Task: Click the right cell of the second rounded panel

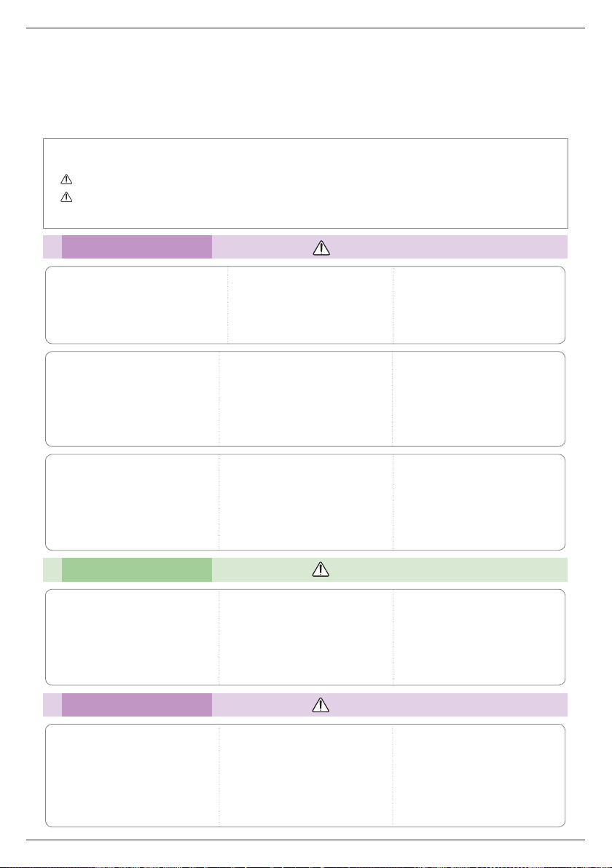Action: (x=479, y=398)
